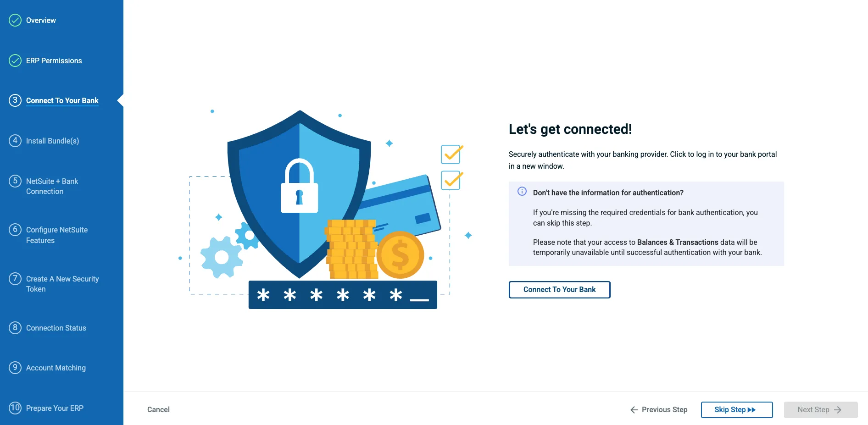Screen dimensions: 868x425
Task: Open the Connect To Your Bank step
Action: [x=62, y=100]
